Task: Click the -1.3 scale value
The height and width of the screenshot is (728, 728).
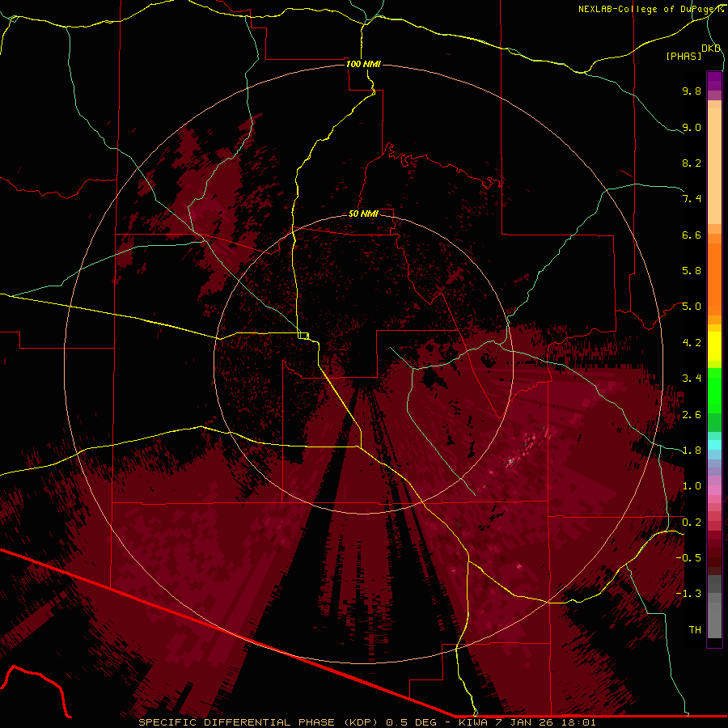Action: pos(688,594)
